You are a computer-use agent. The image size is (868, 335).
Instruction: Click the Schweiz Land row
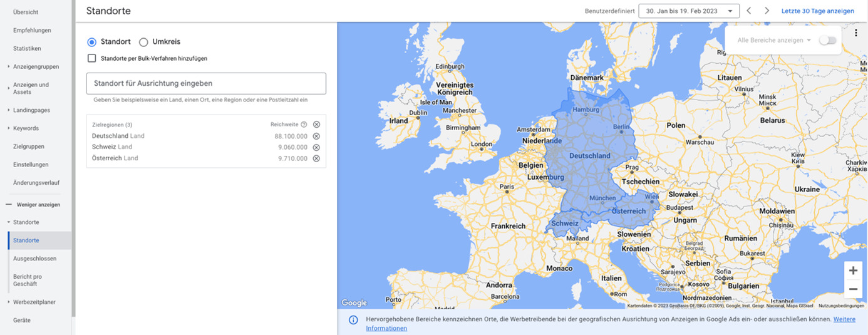click(x=206, y=147)
